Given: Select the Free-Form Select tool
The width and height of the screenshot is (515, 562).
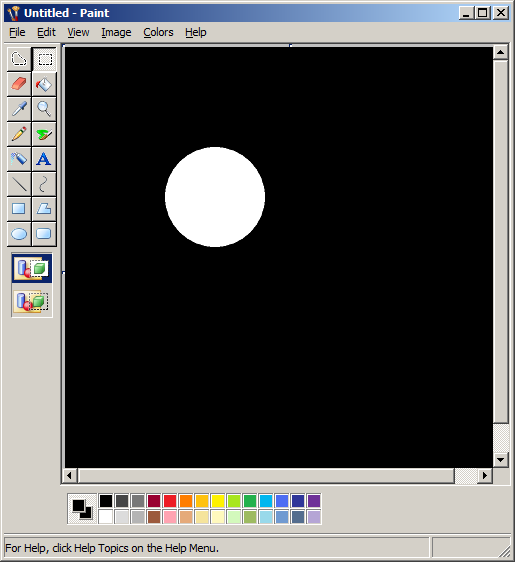Looking at the screenshot, I should click(x=19, y=59).
